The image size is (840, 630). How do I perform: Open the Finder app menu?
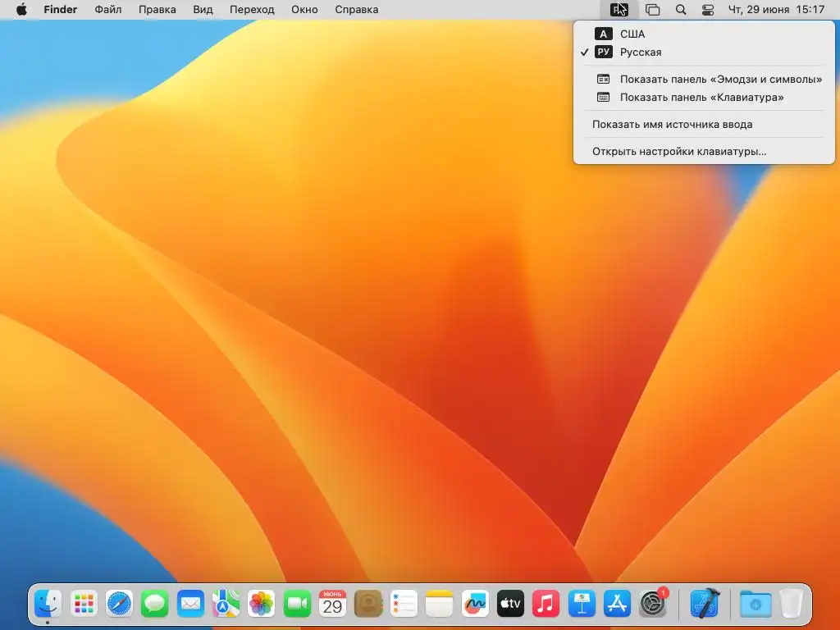coord(61,10)
